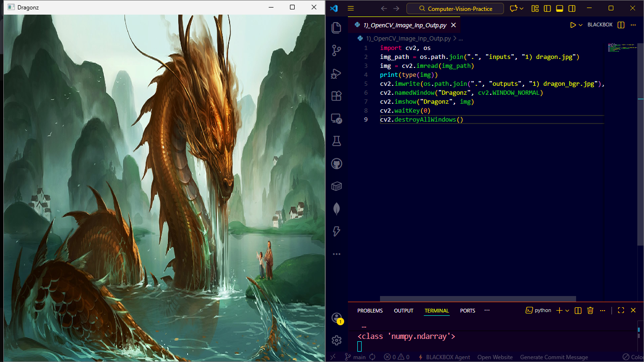Click the line 9 destroyAllWindows code
The width and height of the screenshot is (644, 362).
pos(421,120)
